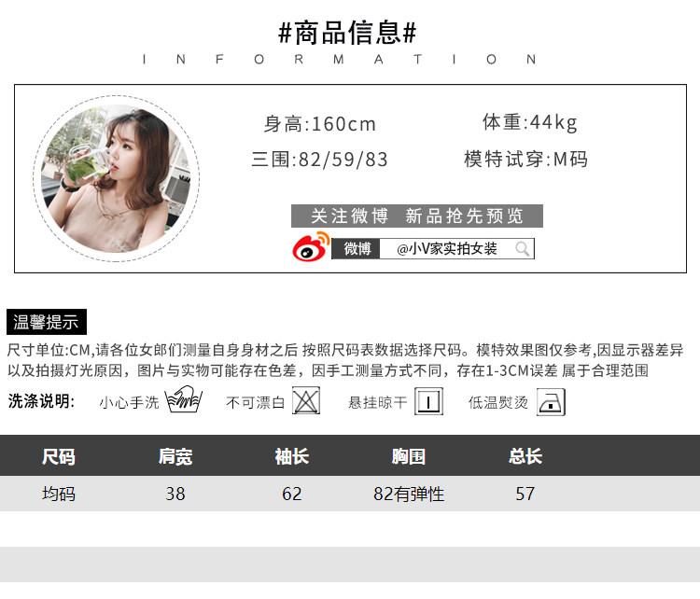Click the 模特试穿:M码 text
This screenshot has width=700, height=599.
click(x=525, y=159)
